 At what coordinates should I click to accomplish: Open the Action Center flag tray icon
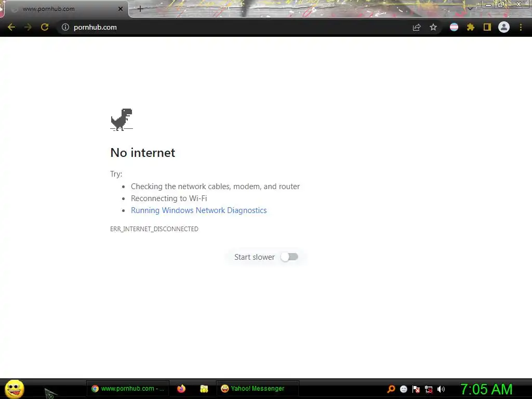pos(416,389)
